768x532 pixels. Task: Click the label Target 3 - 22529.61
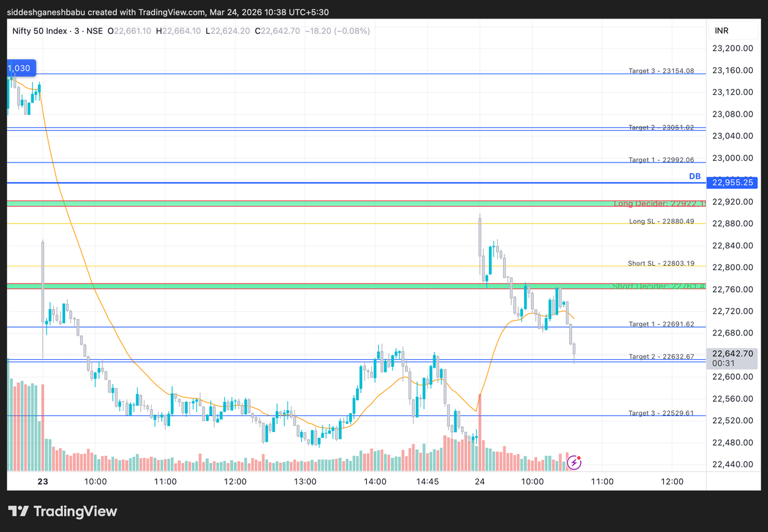click(x=661, y=413)
